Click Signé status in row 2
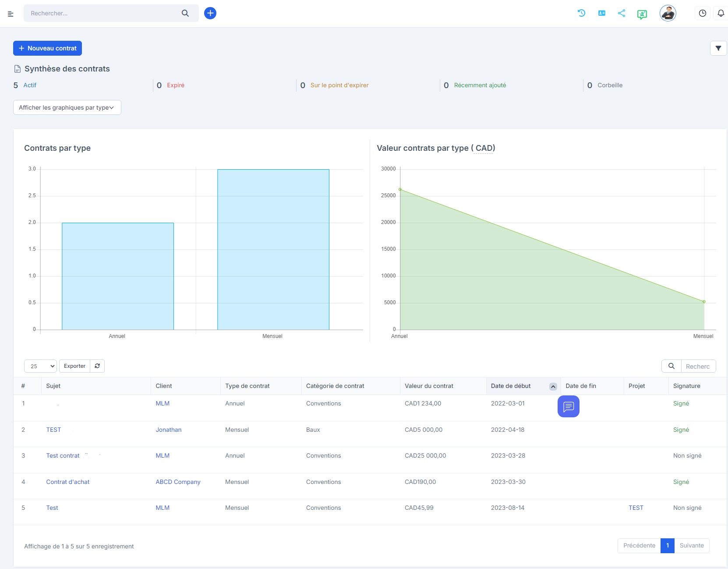Image resolution: width=728 pixels, height=569 pixels. 681,430
